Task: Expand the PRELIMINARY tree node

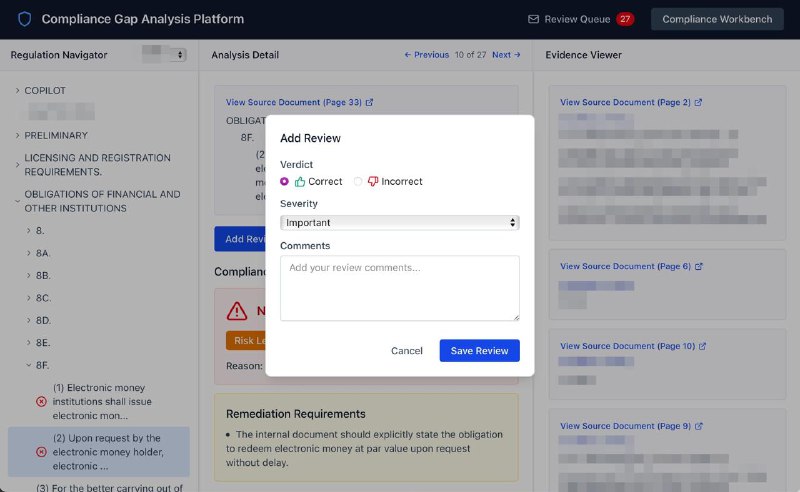Action: pos(17,135)
